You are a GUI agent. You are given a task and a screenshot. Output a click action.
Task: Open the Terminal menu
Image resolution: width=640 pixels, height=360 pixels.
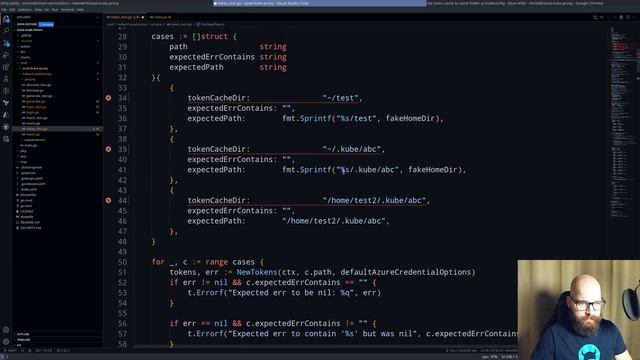[67, 9]
